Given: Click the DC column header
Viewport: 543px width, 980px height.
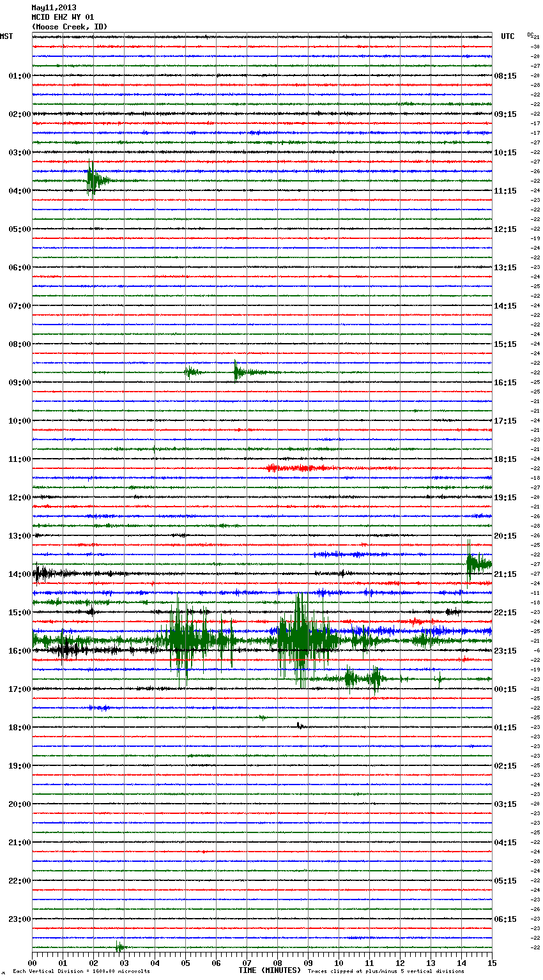Looking at the screenshot, I should (x=530, y=34).
